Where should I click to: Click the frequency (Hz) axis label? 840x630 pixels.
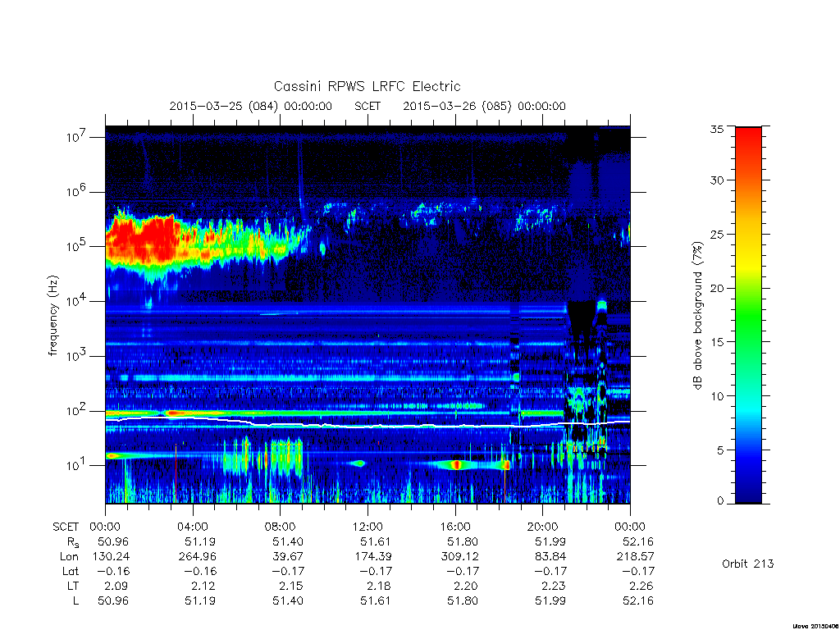pyautogui.click(x=52, y=315)
